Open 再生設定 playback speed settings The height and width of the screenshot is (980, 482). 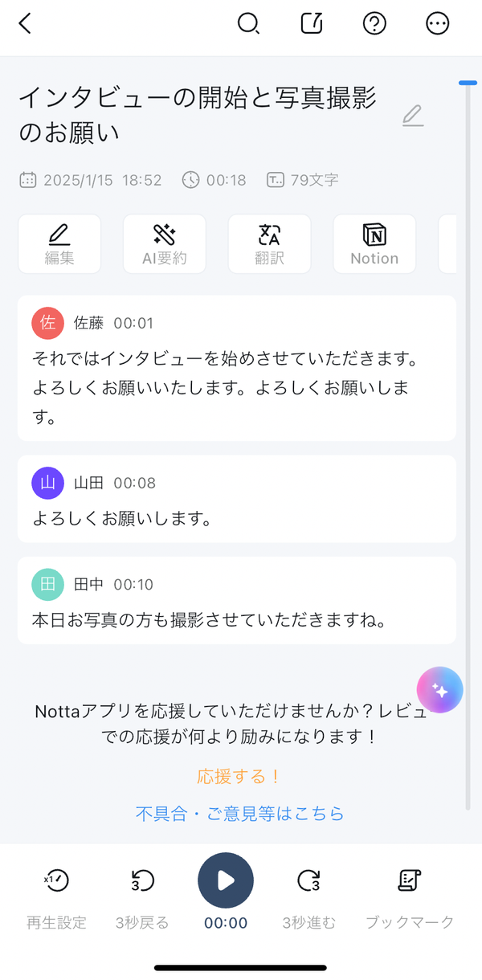click(x=56, y=898)
